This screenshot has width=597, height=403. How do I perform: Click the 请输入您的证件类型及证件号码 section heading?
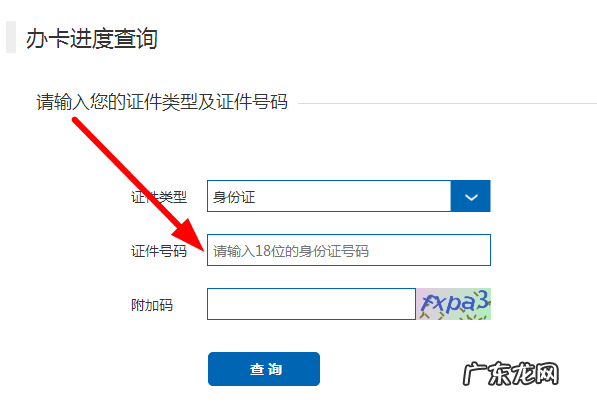[162, 102]
